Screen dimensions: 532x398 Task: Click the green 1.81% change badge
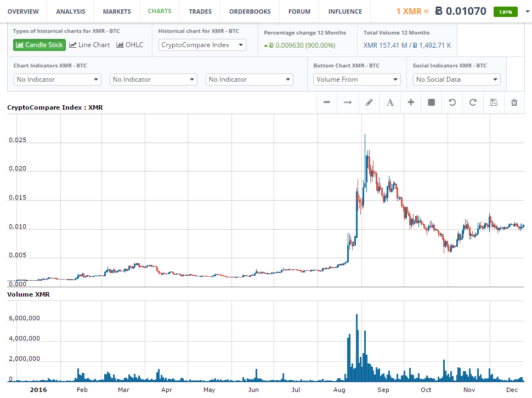(505, 12)
